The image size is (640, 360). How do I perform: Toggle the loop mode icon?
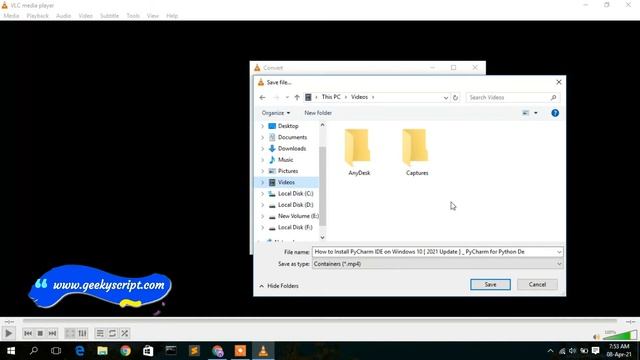(112, 333)
